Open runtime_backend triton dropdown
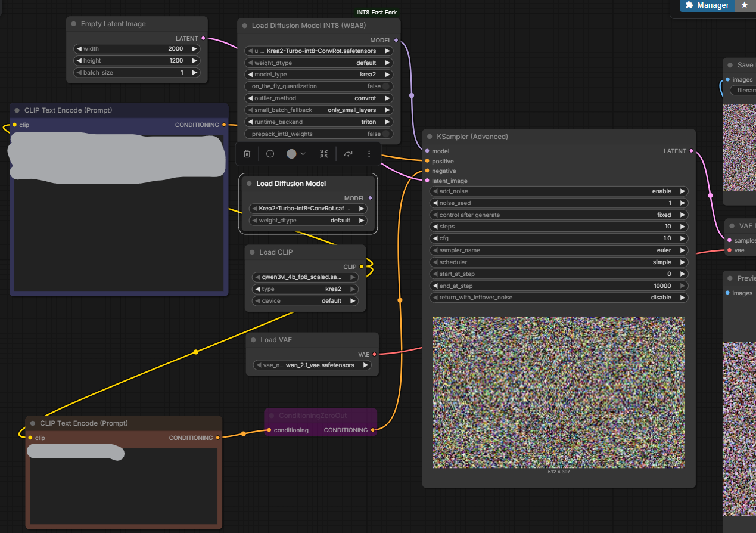The width and height of the screenshot is (756, 533). click(x=319, y=122)
